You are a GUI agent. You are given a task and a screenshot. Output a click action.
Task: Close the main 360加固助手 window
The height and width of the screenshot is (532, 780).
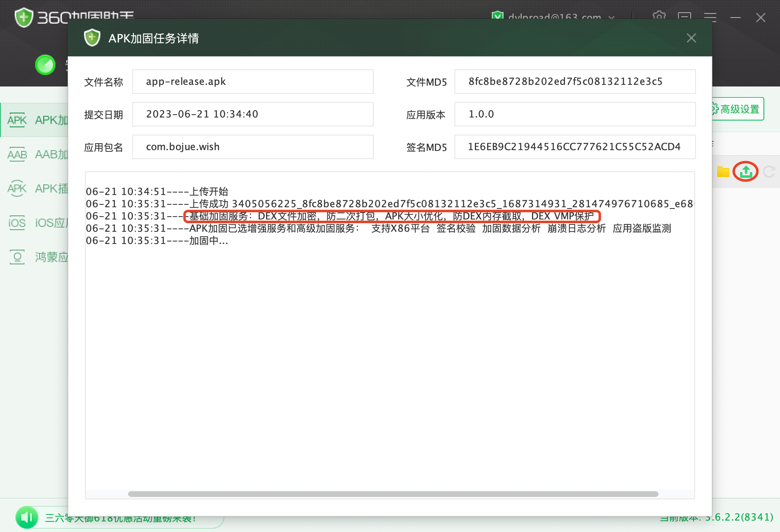click(761, 18)
